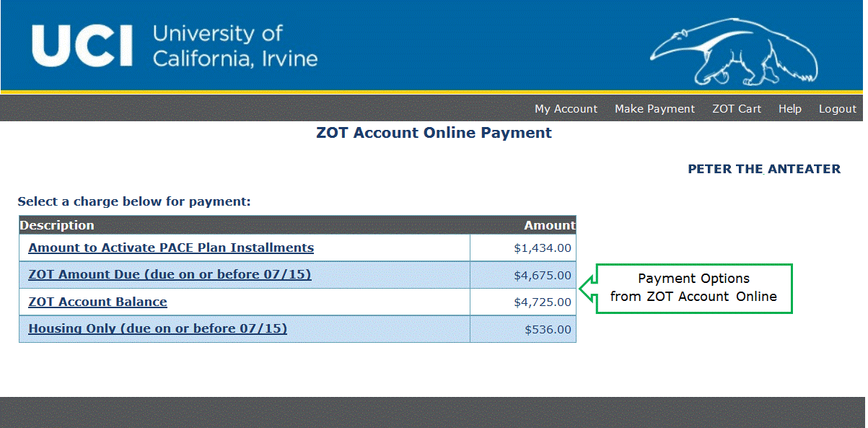Open the Help page
The height and width of the screenshot is (428, 868).
coord(789,109)
